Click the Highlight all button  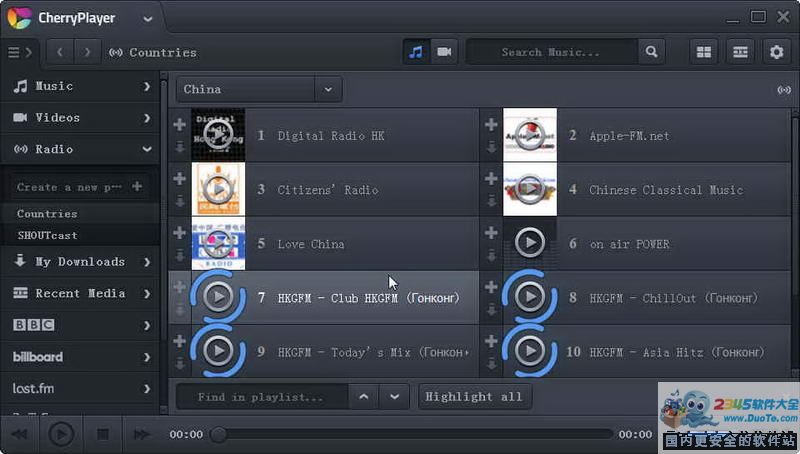[x=474, y=397]
